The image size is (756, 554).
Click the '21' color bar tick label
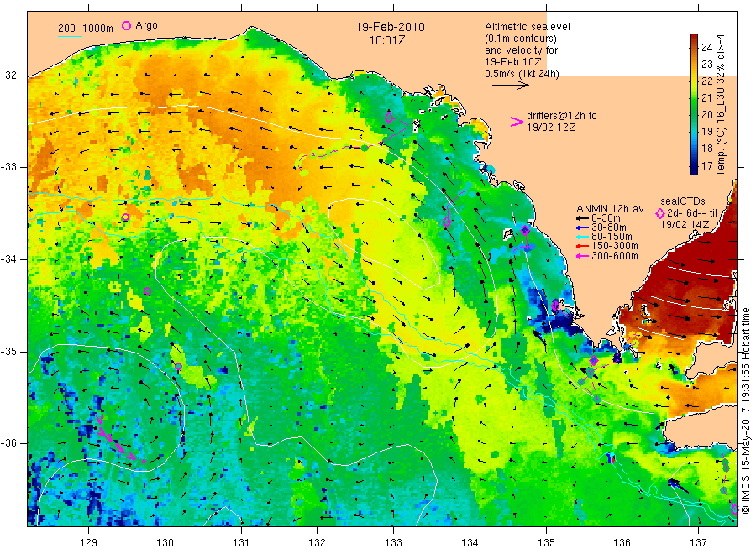[706, 98]
